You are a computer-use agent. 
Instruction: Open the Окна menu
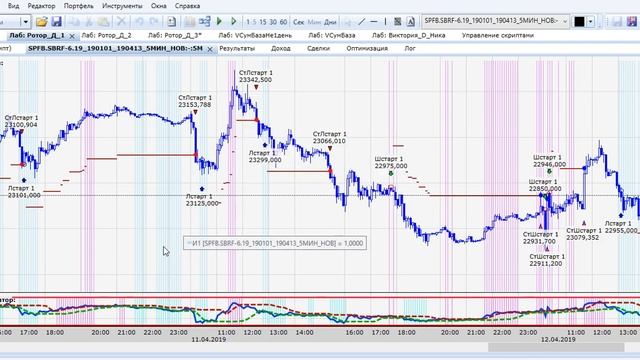coord(158,6)
